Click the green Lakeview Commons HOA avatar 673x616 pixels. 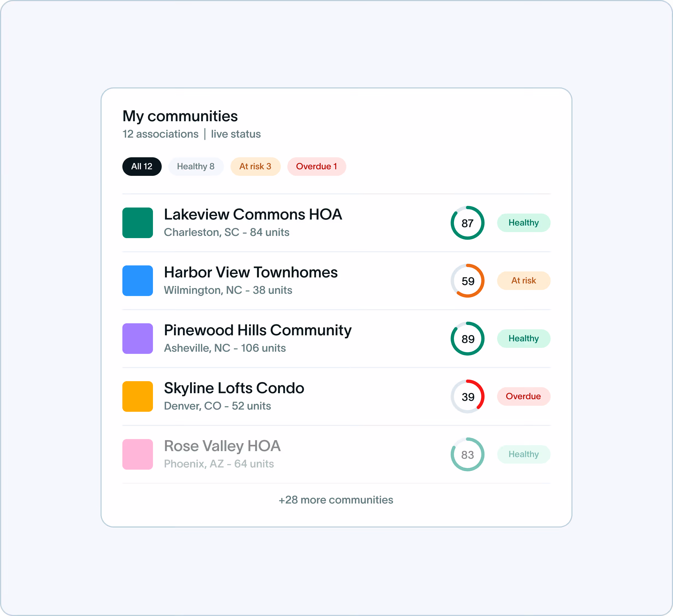point(138,223)
